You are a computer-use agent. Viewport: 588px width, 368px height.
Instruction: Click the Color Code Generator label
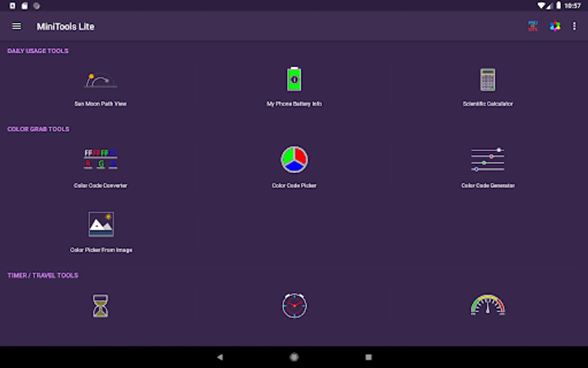[488, 186]
